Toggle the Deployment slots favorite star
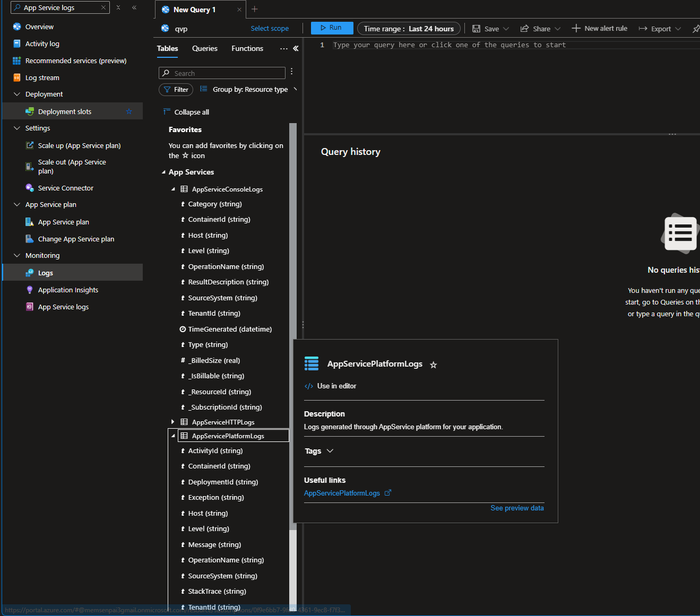 click(x=129, y=111)
